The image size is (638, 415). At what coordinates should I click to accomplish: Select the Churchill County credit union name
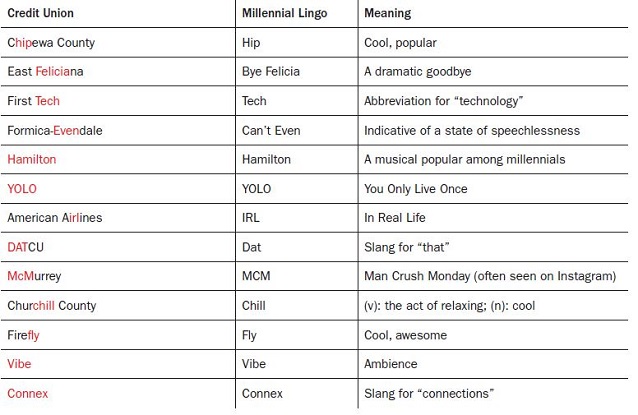click(x=51, y=306)
